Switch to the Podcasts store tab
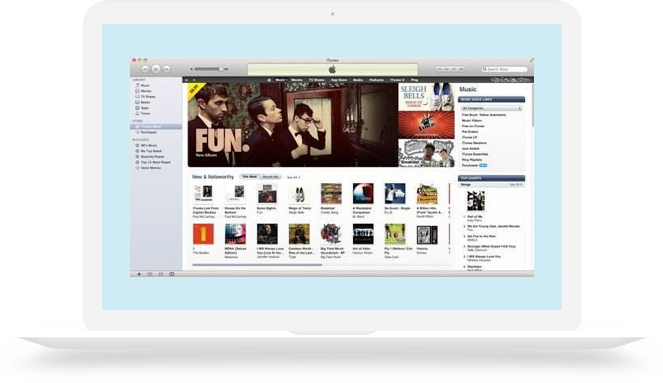Screen dimensions: 663x383 point(376,80)
